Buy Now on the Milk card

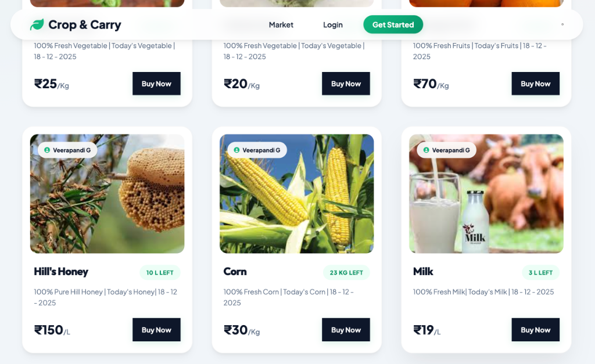tap(535, 330)
